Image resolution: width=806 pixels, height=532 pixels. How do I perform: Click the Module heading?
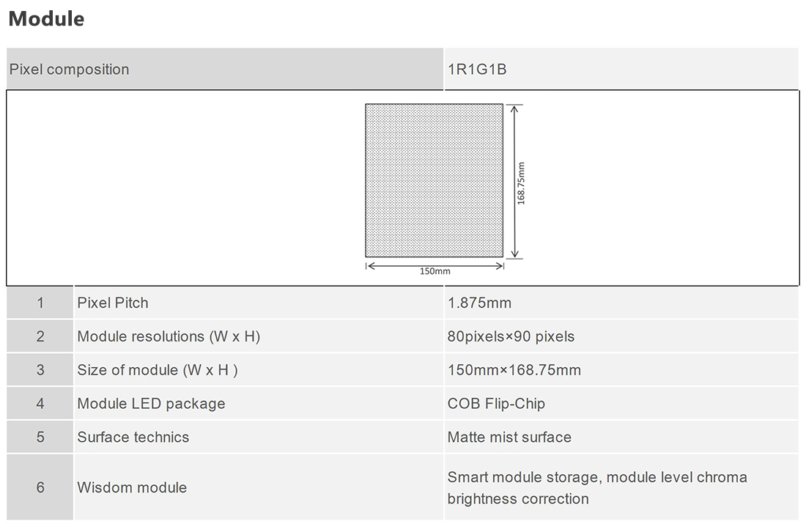click(x=46, y=19)
